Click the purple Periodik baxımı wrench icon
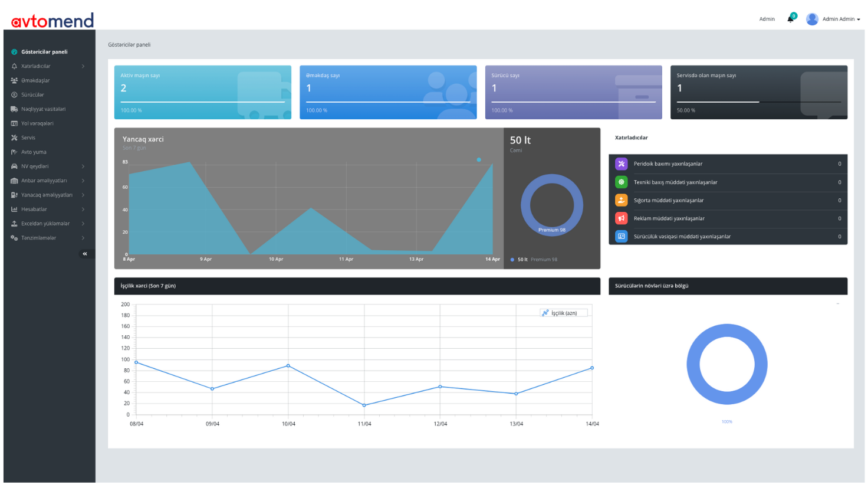The width and height of the screenshot is (868, 491). click(621, 164)
